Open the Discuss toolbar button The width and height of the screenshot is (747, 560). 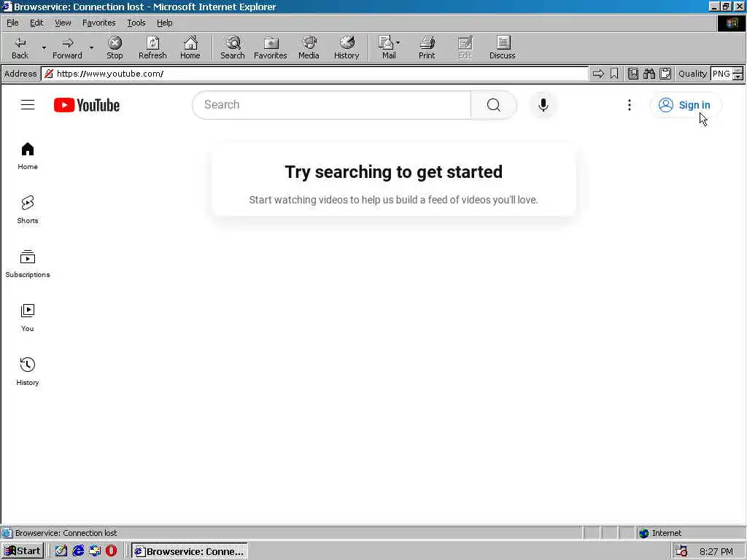502,47
